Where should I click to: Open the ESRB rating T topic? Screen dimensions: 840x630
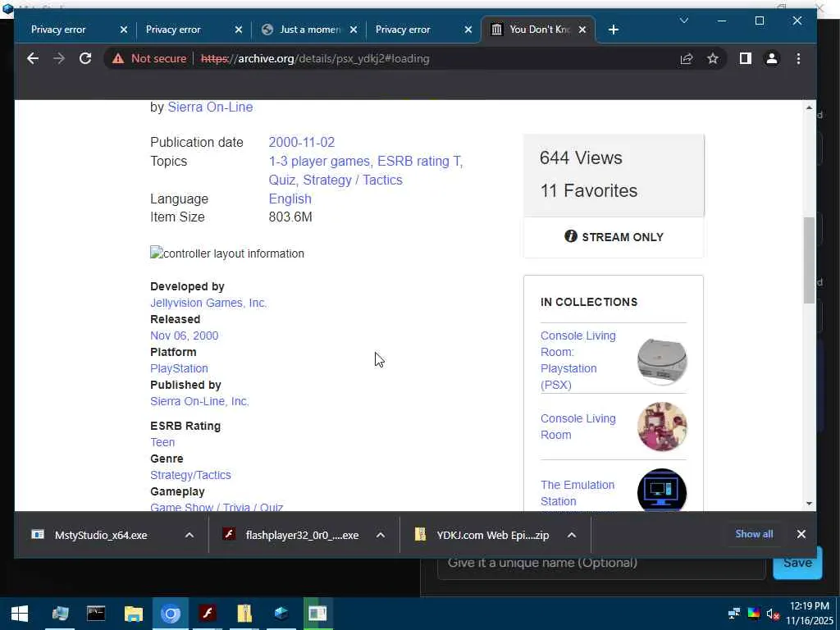(419, 161)
